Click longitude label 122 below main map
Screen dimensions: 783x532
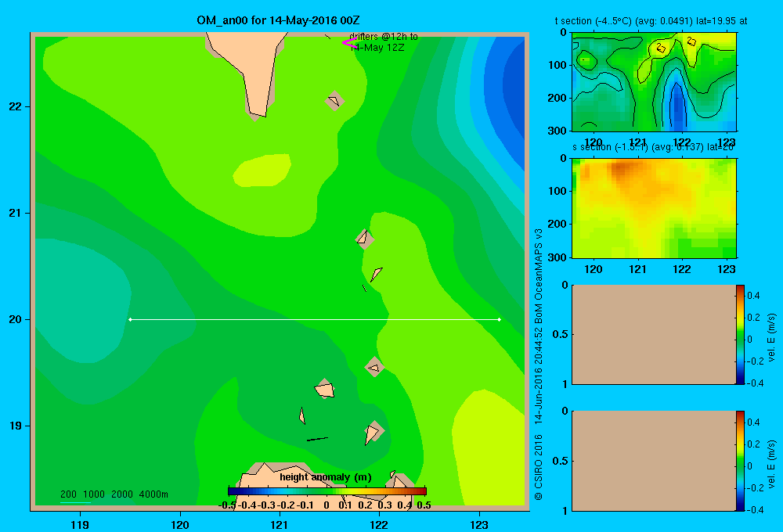pos(380,525)
